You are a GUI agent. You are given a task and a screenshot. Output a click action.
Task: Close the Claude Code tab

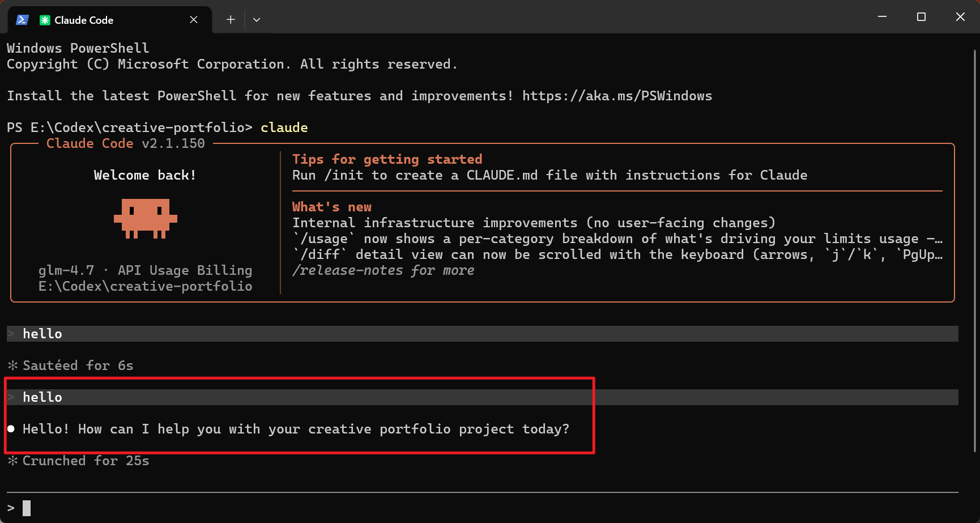194,20
